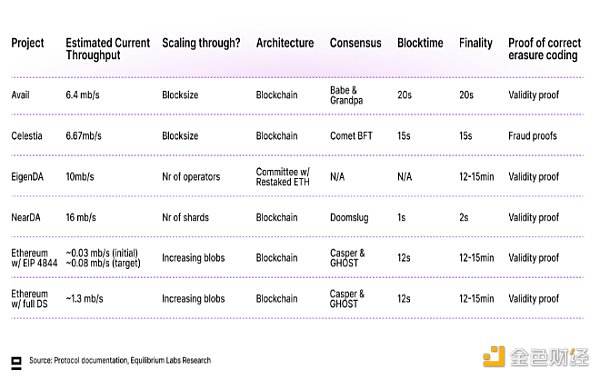Select Ethereum w/ EIP 4844 row label

[34, 258]
